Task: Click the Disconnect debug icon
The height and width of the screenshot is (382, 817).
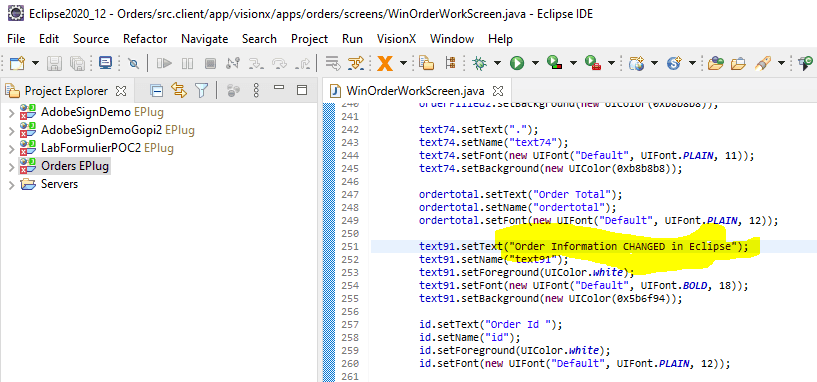Action: [x=232, y=63]
